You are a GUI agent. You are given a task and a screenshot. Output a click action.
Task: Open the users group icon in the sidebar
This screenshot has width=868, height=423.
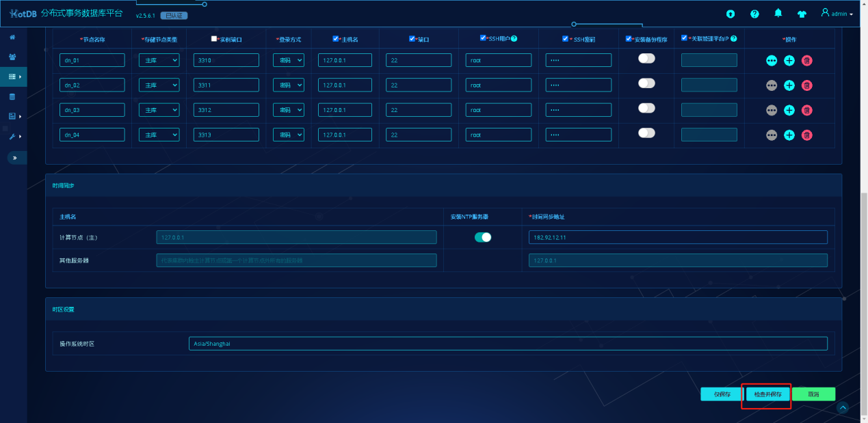pos(12,57)
